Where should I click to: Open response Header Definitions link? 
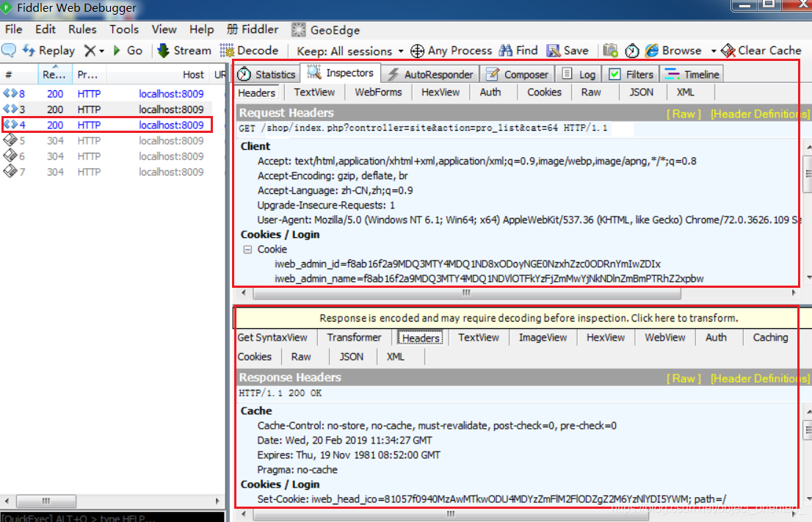pos(759,379)
